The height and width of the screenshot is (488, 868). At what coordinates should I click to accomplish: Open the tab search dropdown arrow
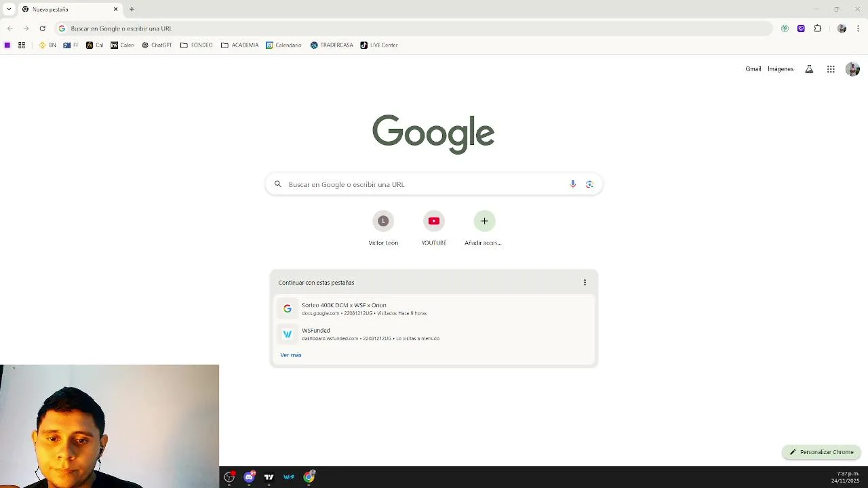coord(9,9)
